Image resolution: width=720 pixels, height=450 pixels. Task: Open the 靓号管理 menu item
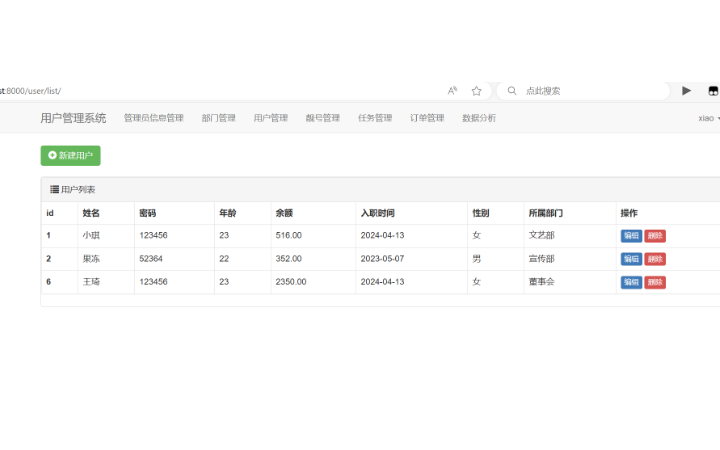coord(323,118)
